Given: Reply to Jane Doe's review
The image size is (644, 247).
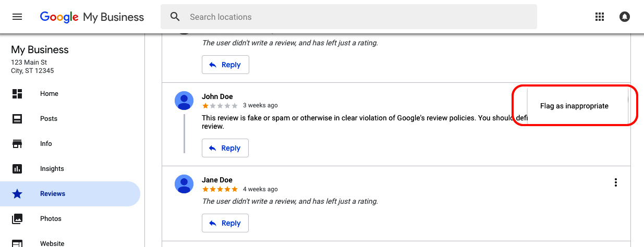Looking at the screenshot, I should pos(225,223).
